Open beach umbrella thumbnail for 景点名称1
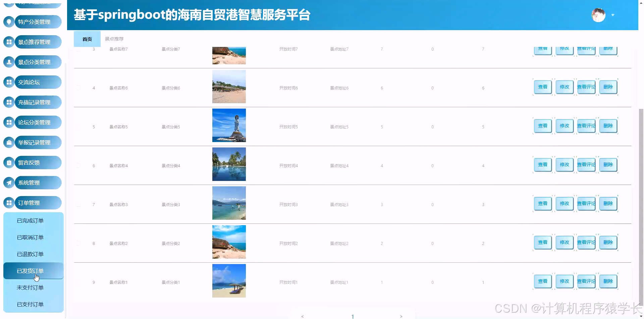The image size is (644, 319). pyautogui.click(x=229, y=281)
